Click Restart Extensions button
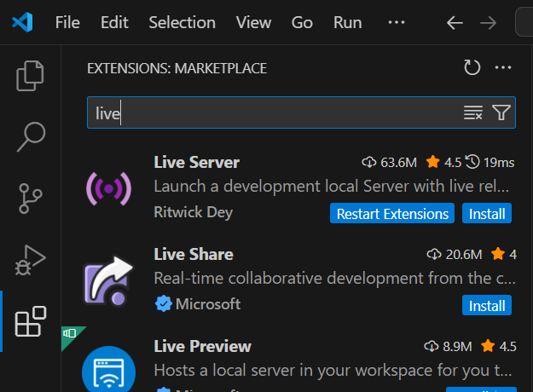This screenshot has height=392, width=533. [x=392, y=213]
